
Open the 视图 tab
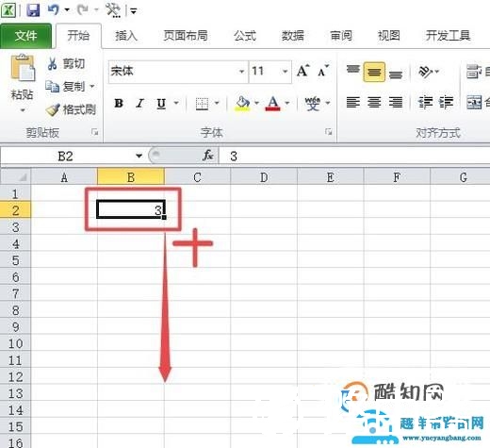(x=388, y=36)
